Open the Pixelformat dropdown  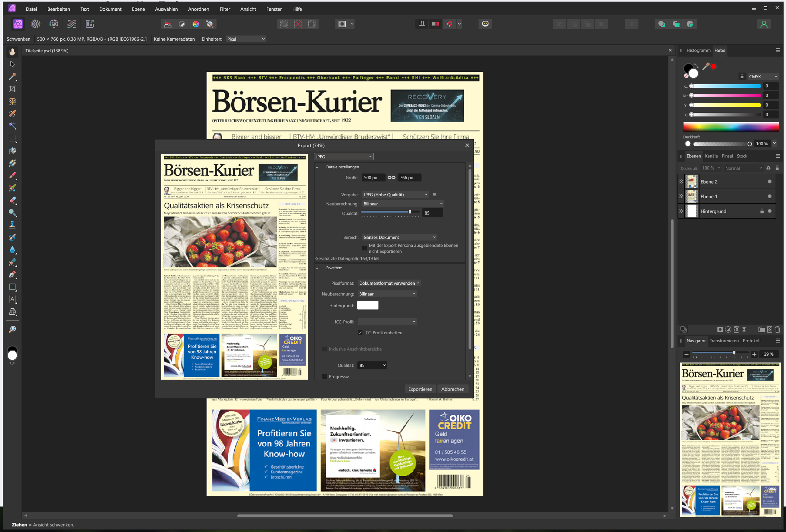(389, 283)
